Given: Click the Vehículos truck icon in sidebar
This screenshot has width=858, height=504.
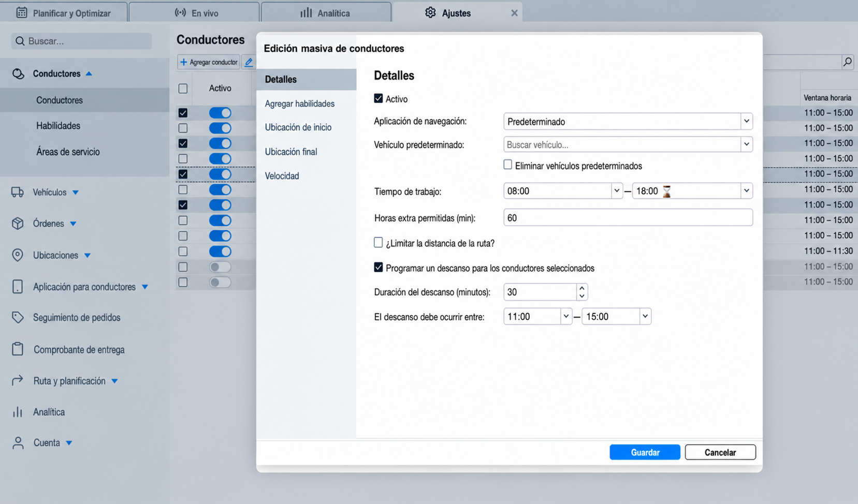Looking at the screenshot, I should coord(18,192).
